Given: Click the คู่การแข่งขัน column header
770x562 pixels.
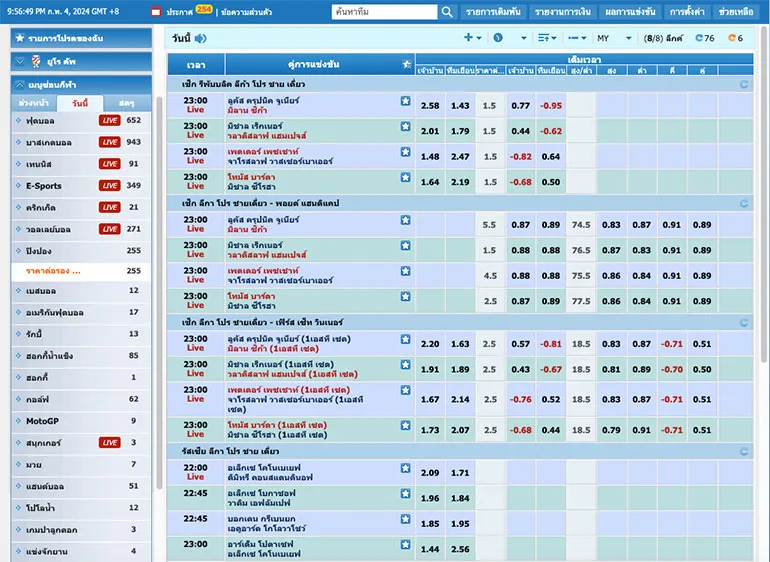Looking at the screenshot, I should pyautogui.click(x=313, y=64).
